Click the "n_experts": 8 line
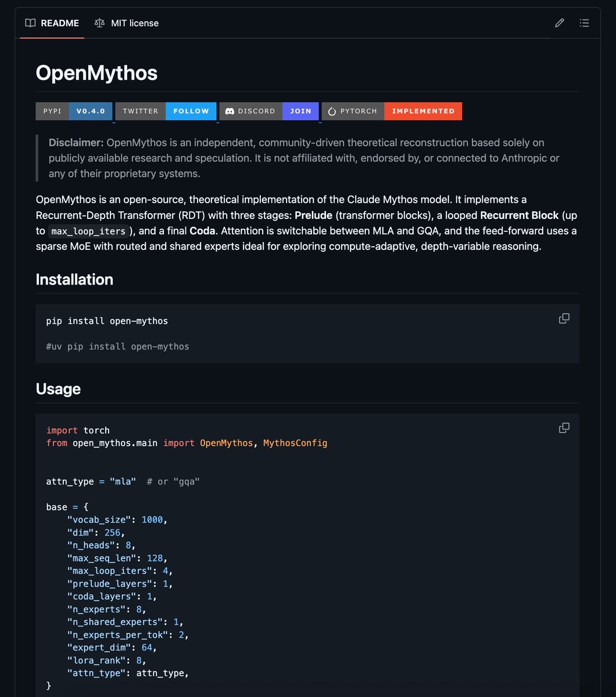 (x=107, y=609)
